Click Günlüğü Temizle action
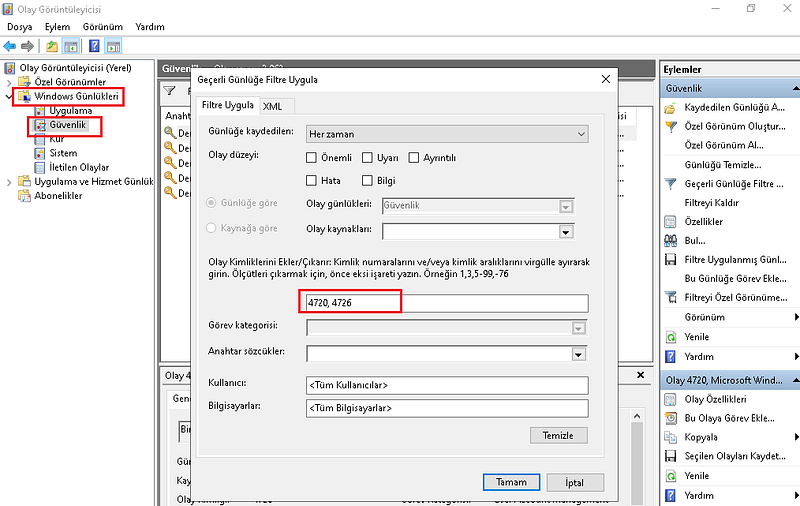 click(722, 165)
